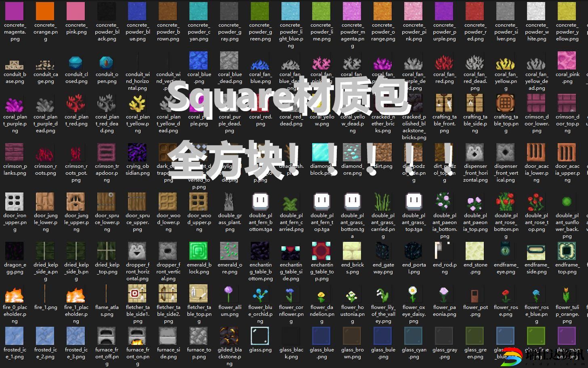This screenshot has height=368, width=588.
Task: Click the glass.png file thumbnail
Action: click(260, 336)
